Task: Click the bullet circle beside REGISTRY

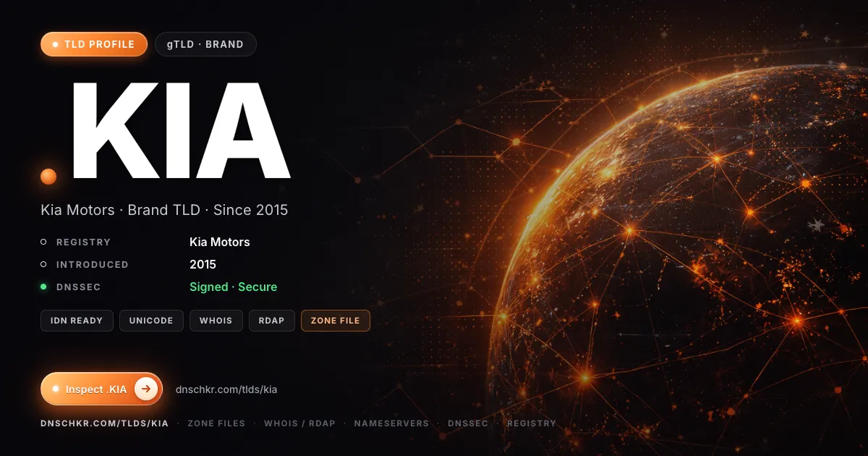Action: (x=43, y=242)
